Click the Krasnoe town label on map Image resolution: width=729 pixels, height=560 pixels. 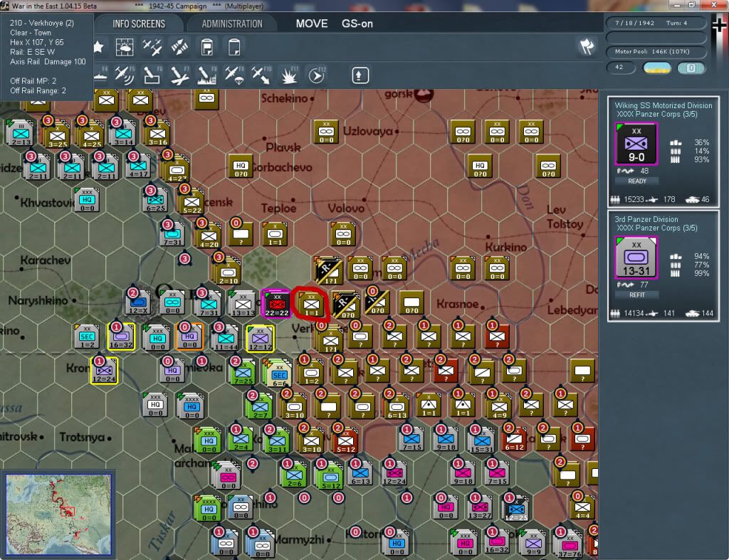click(x=458, y=304)
